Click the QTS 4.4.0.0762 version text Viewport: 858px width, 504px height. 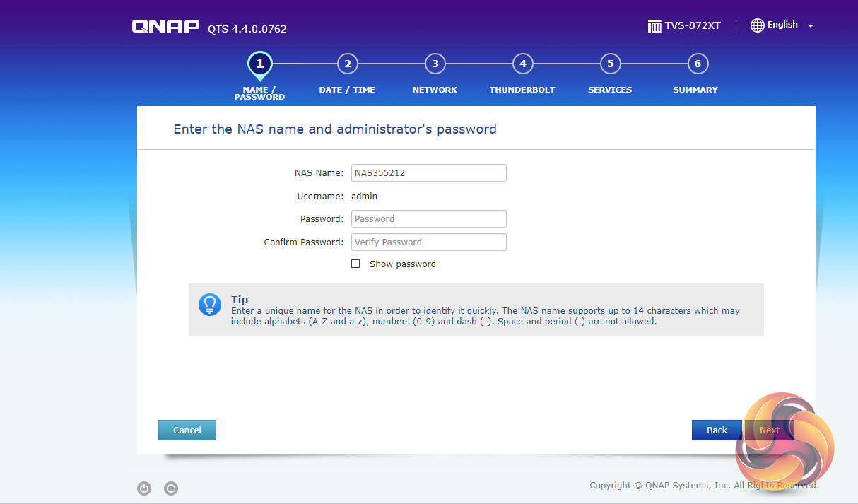point(247,29)
